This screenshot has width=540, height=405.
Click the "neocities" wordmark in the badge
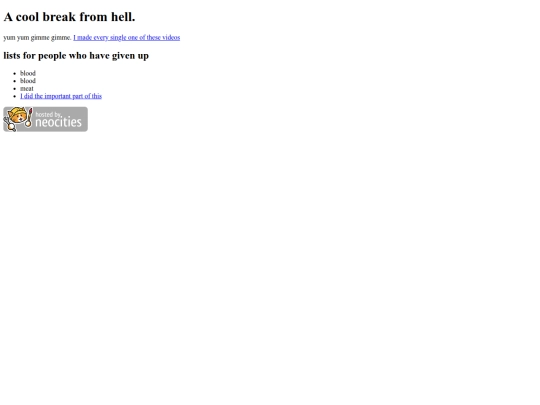pyautogui.click(x=59, y=122)
